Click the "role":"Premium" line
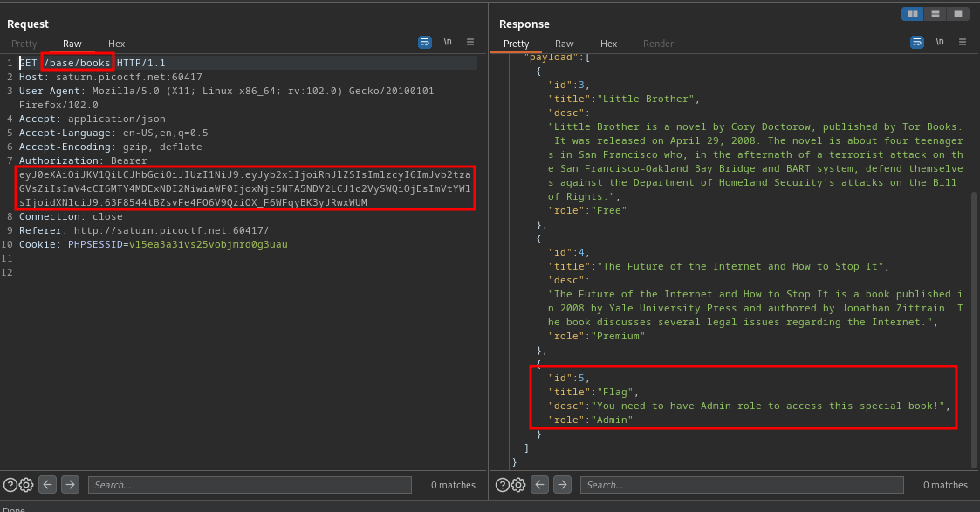Screen dimensions: 980x512 [596, 336]
